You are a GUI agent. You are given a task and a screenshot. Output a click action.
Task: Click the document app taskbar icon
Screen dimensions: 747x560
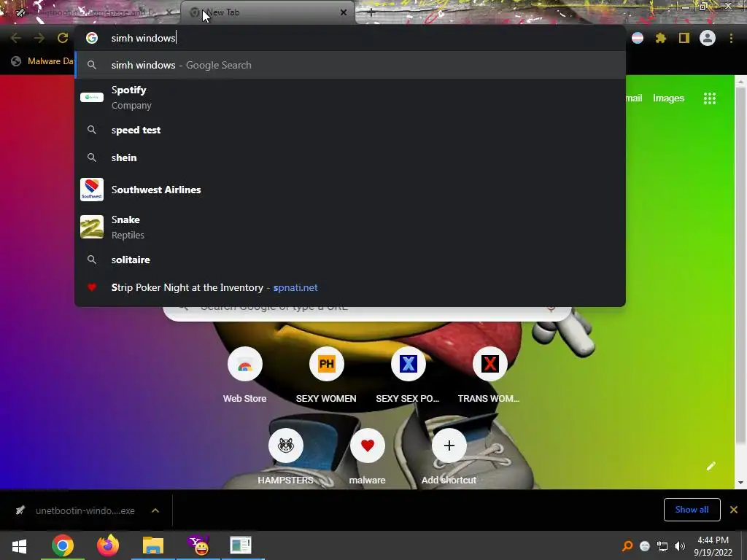[x=241, y=545]
